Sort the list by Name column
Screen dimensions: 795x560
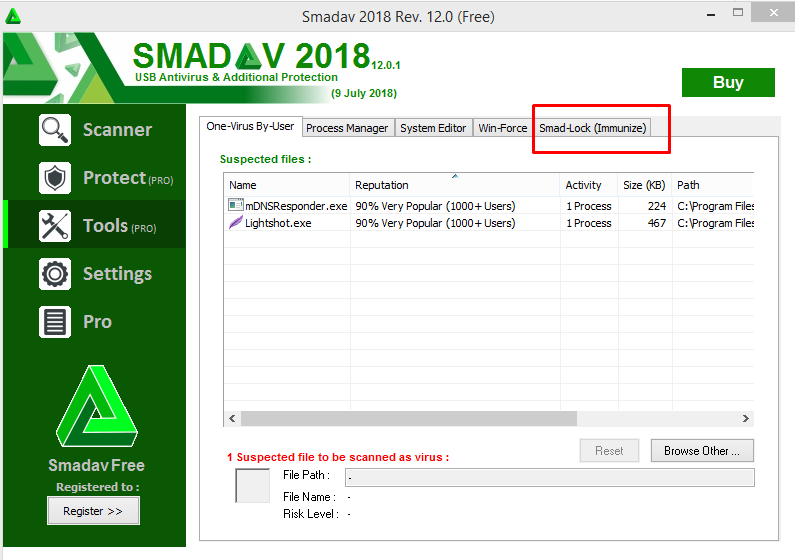point(286,185)
